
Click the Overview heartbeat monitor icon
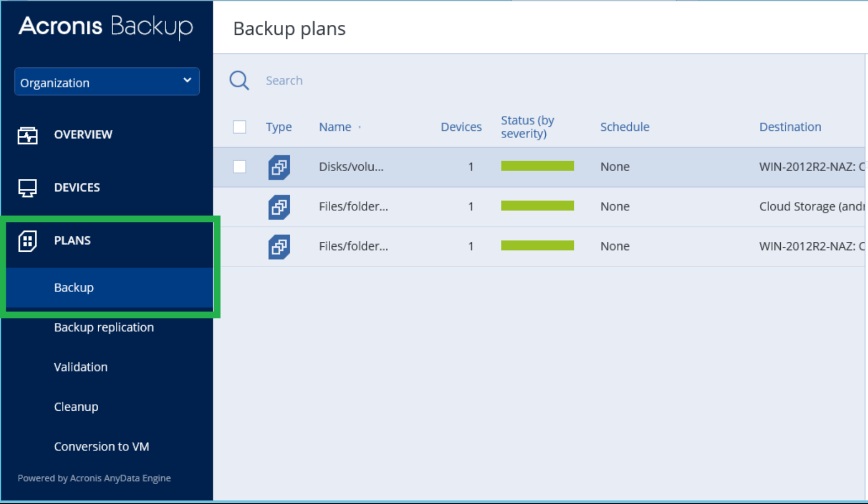click(x=27, y=135)
